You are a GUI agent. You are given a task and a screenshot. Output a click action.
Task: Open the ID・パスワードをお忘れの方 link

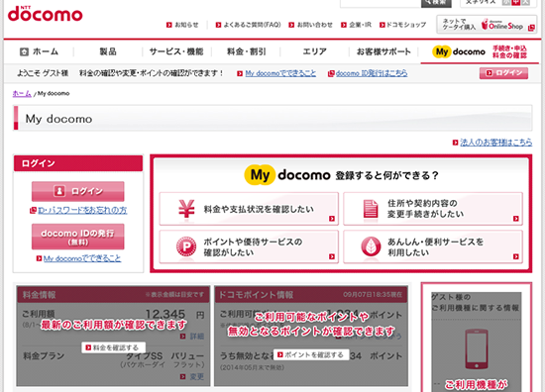tap(82, 210)
